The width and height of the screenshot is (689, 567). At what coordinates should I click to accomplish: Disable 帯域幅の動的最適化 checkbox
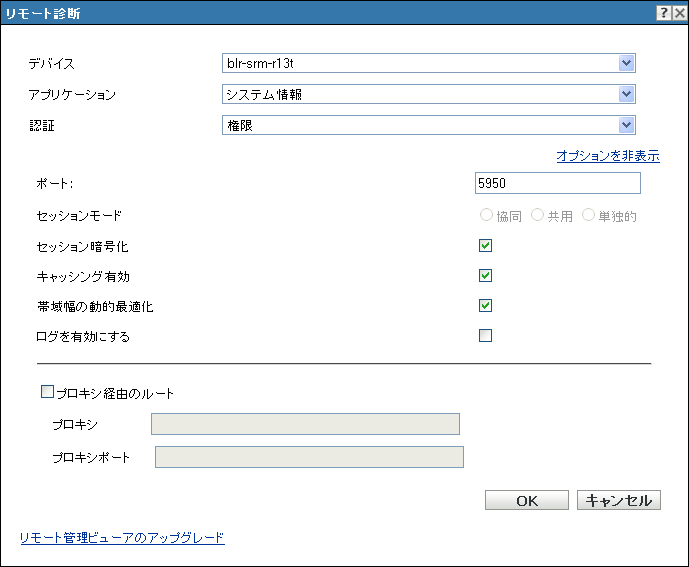(486, 306)
